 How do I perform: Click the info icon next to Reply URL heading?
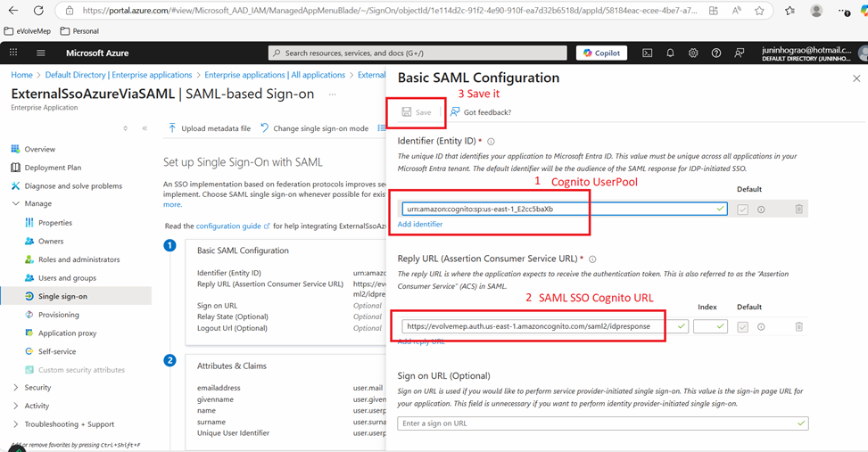(x=592, y=259)
